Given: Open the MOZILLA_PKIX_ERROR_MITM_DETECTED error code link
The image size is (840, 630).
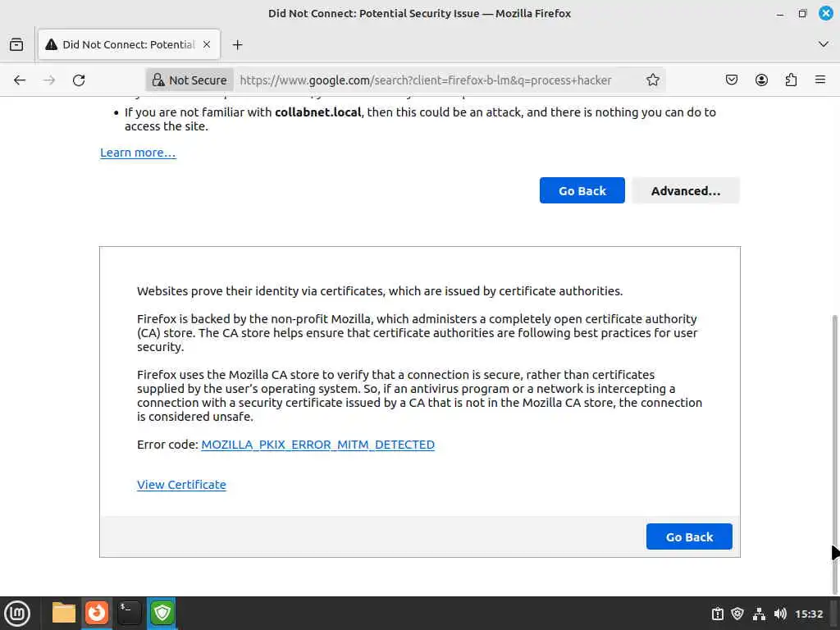Looking at the screenshot, I should (317, 445).
